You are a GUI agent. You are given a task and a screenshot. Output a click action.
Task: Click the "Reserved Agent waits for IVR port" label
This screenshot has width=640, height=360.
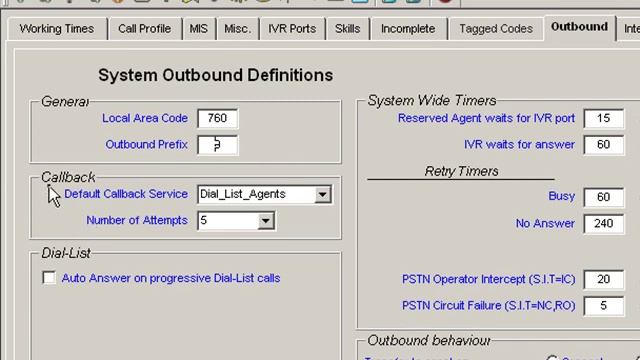pyautogui.click(x=486, y=118)
